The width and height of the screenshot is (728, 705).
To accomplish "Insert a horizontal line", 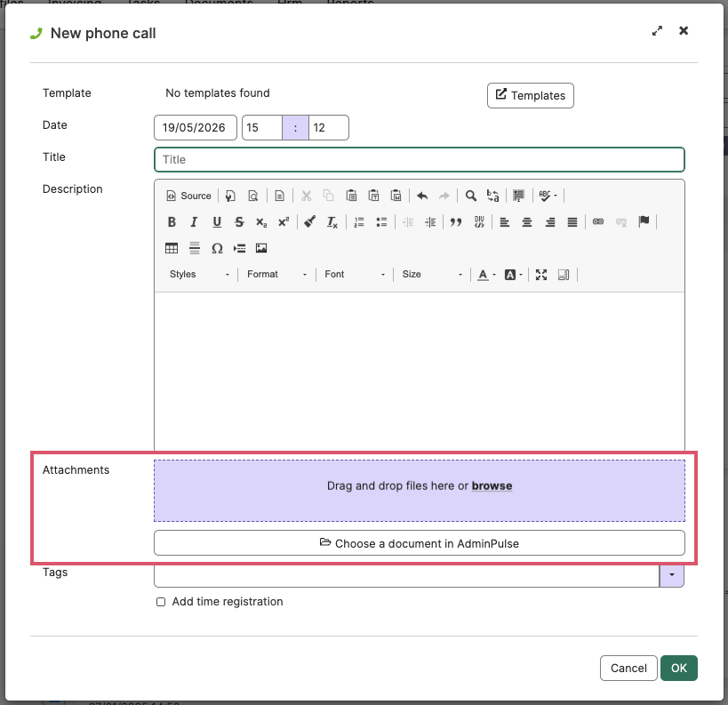I will [194, 248].
